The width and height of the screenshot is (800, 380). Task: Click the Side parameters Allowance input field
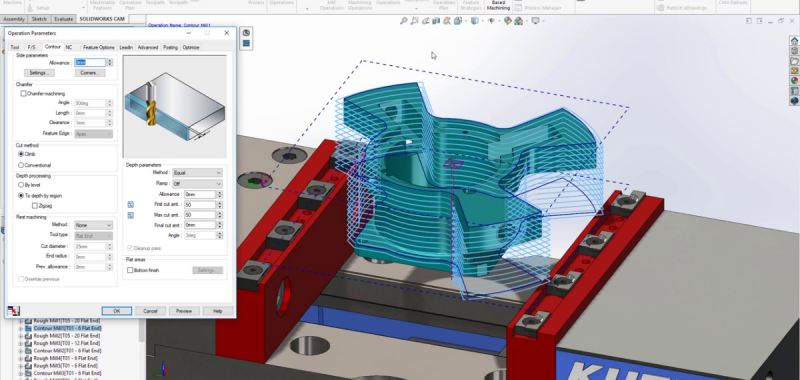tap(90, 62)
